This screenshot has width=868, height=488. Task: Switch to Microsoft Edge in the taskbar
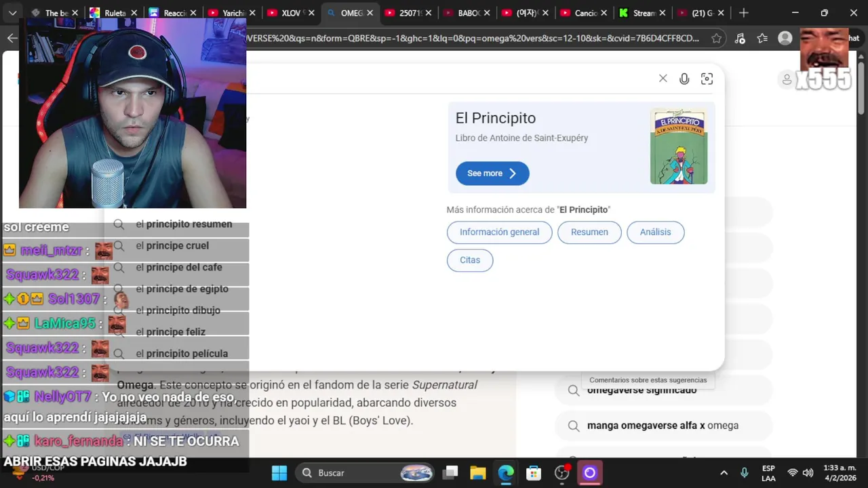[506, 472]
